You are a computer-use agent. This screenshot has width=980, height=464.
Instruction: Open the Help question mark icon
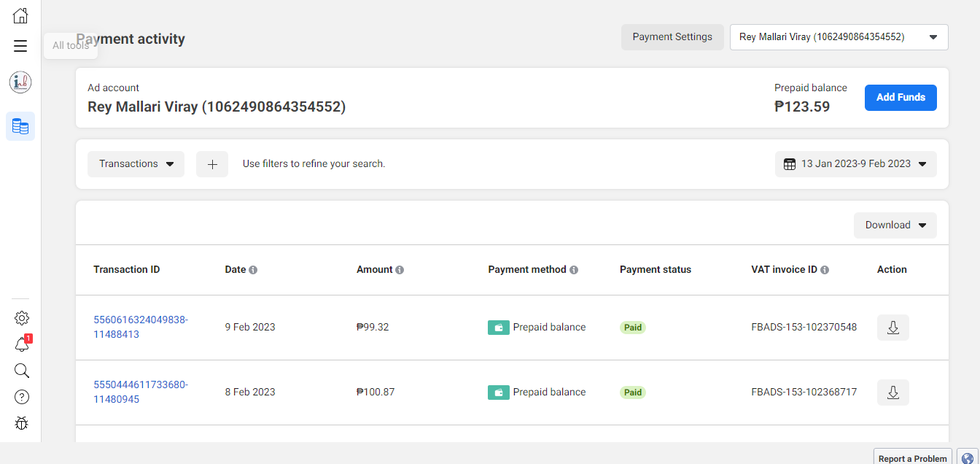coord(22,397)
